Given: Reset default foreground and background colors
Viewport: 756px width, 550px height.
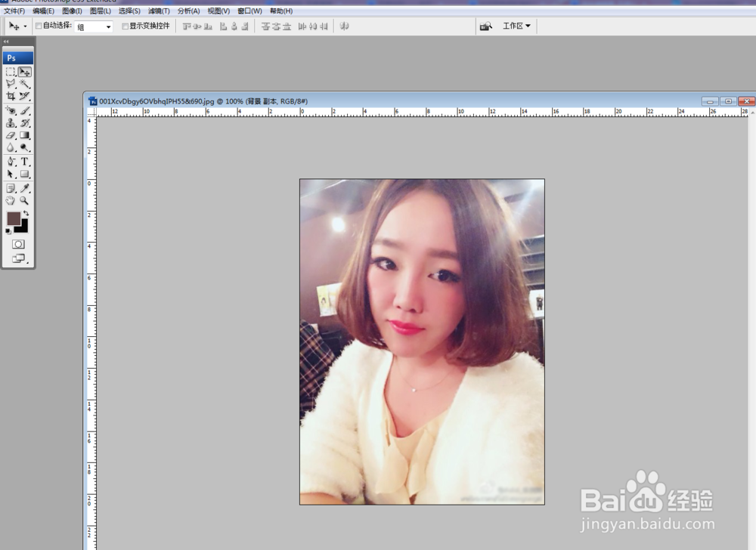Looking at the screenshot, I should point(8,232).
